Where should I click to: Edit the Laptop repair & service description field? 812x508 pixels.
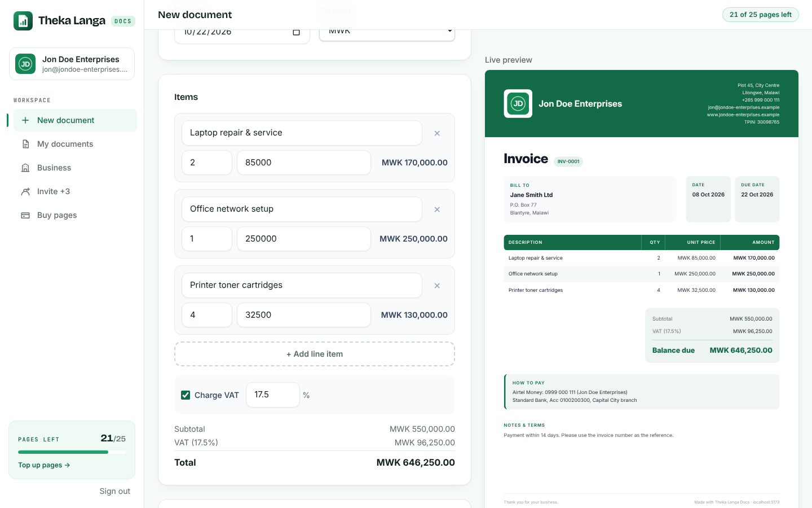point(302,133)
